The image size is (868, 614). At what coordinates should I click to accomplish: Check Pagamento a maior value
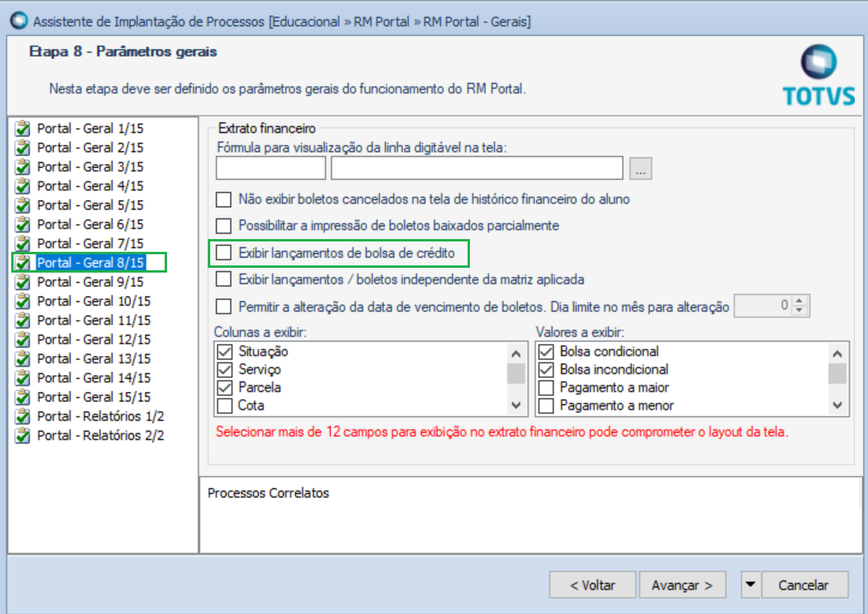547,388
